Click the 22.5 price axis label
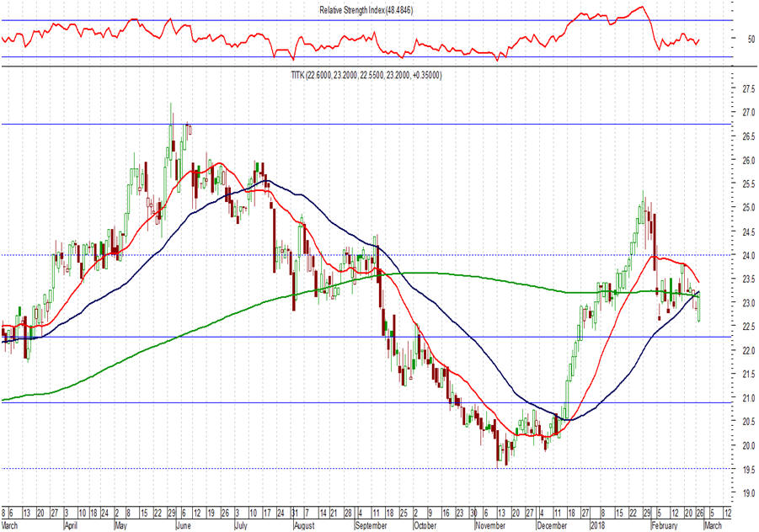 click(x=748, y=327)
